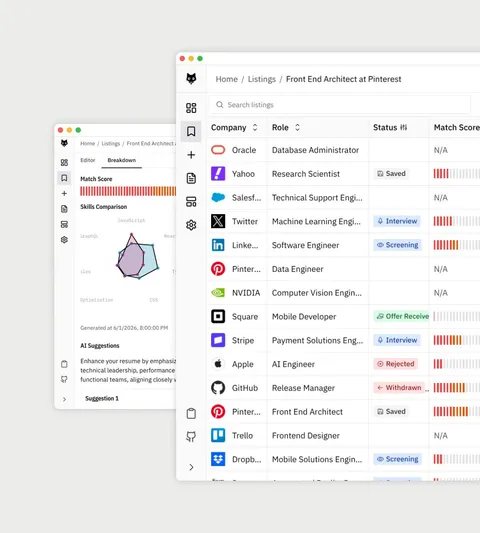Switch to the Breakdown tab
The image size is (480, 533).
coord(122,160)
